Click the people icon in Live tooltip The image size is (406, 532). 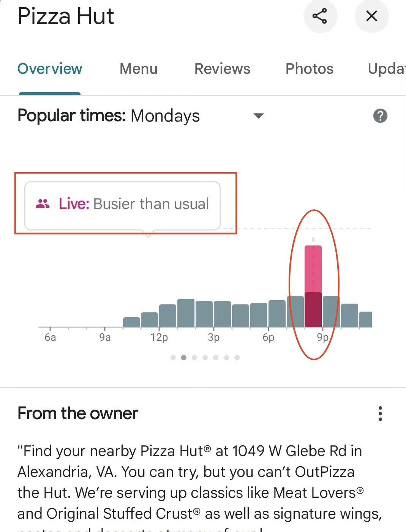coord(43,204)
